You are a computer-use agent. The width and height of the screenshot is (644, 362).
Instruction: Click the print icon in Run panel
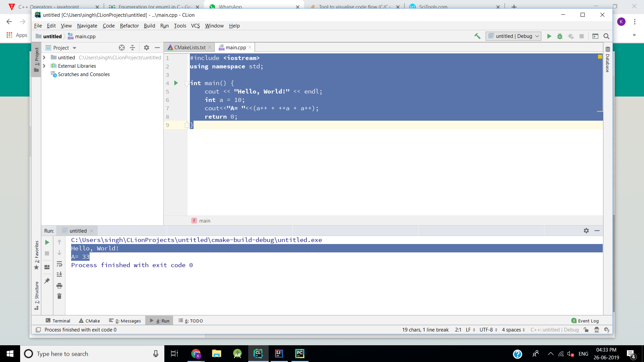[59, 286]
